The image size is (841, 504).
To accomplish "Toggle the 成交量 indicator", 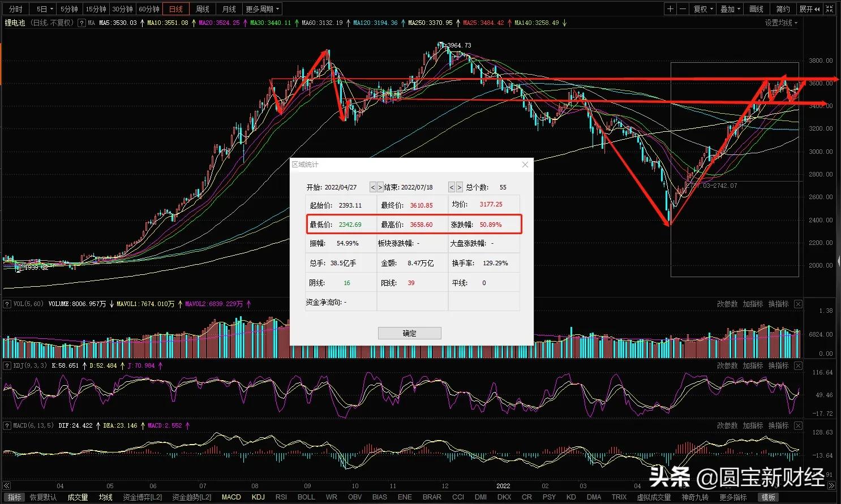I will (78, 497).
